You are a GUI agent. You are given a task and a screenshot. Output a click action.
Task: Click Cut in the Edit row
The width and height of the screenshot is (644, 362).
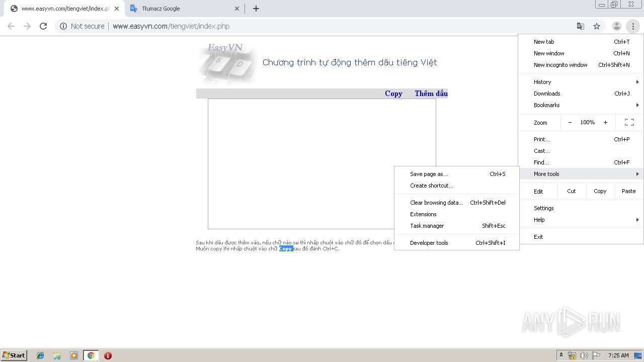(x=572, y=191)
